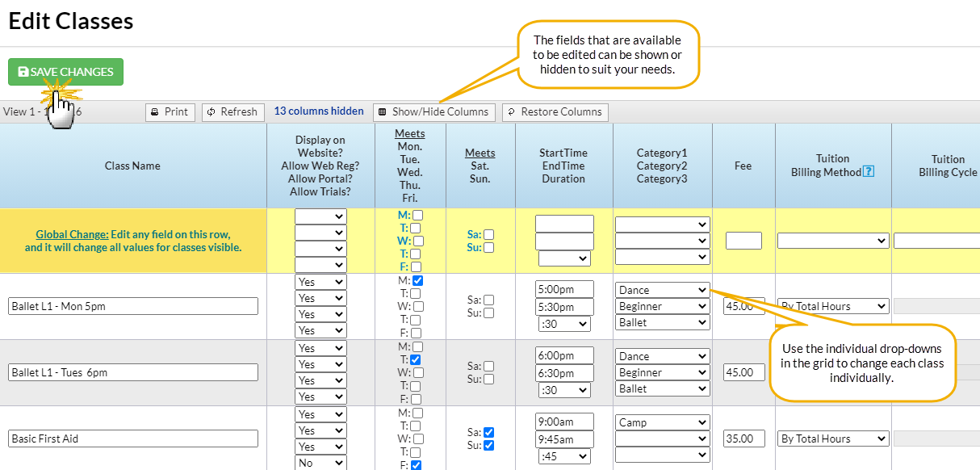Open the By Total Hours dropdown for Basic First Aid

coord(832,439)
